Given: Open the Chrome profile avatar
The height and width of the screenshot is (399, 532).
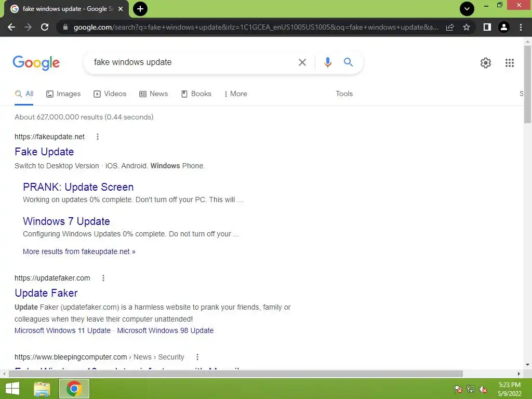Looking at the screenshot, I should pyautogui.click(x=504, y=27).
